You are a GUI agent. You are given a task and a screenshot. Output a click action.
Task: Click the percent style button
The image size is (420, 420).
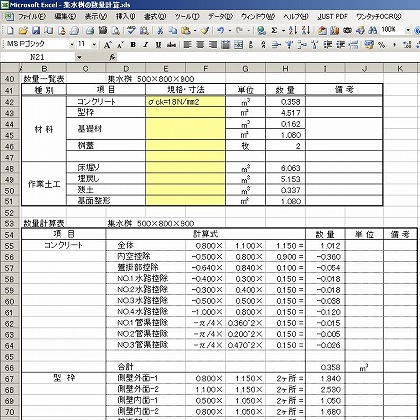click(381, 45)
